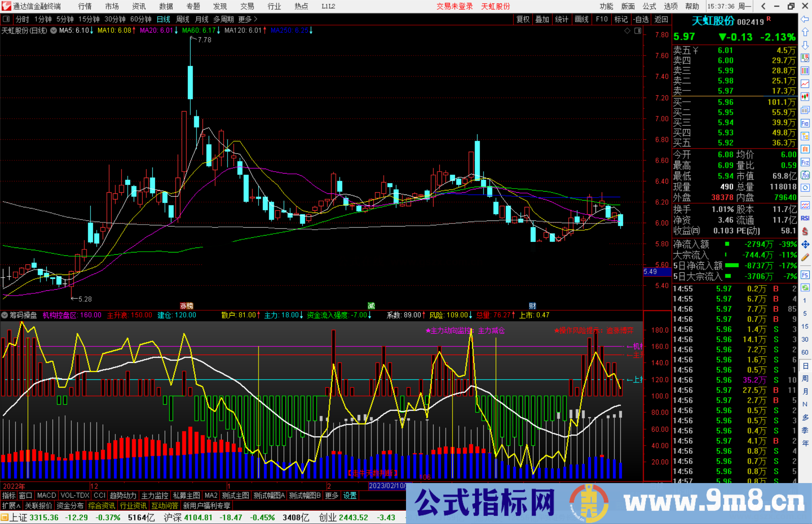Click the green refresh sidebar icon
This screenshot has width=812, height=524.
pyautogui.click(x=805, y=288)
